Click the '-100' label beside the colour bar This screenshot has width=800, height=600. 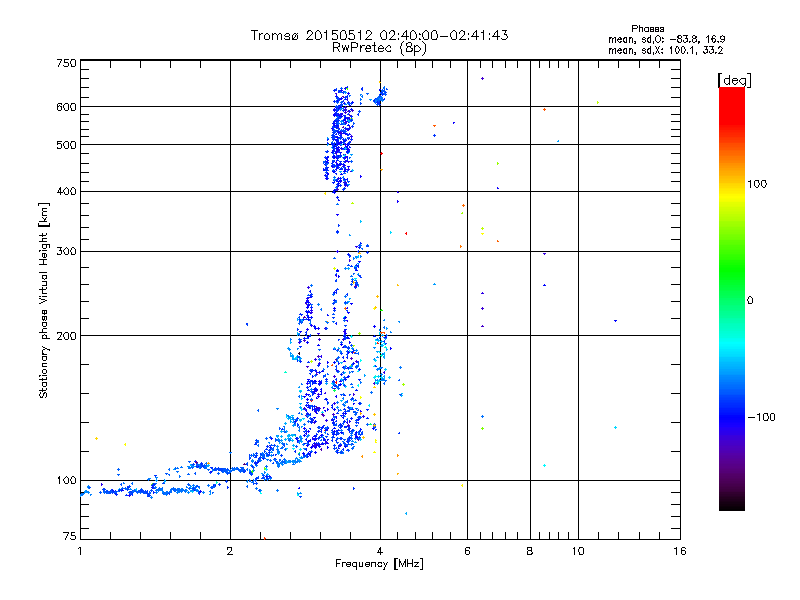(x=761, y=417)
